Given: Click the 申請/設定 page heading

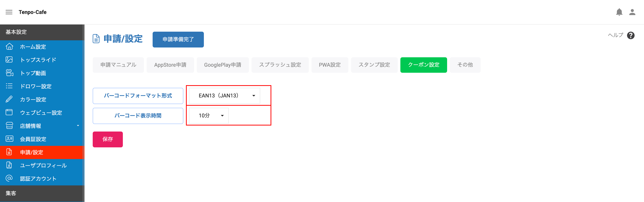Looking at the screenshot, I should click(x=123, y=39).
